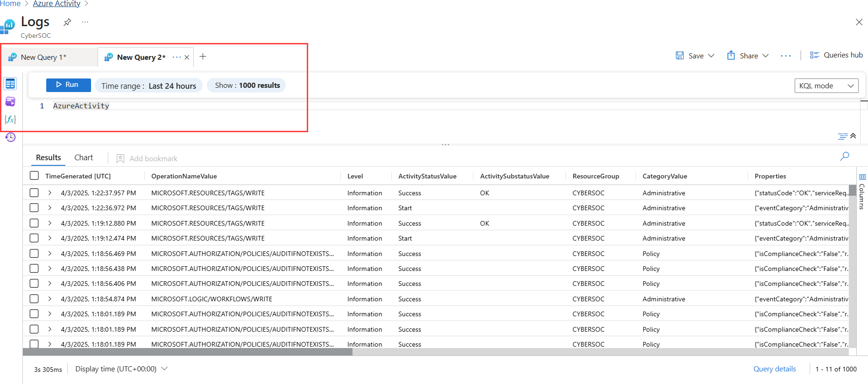Check the row at 1:18:56.406 PM
The image size is (868, 384).
click(34, 283)
